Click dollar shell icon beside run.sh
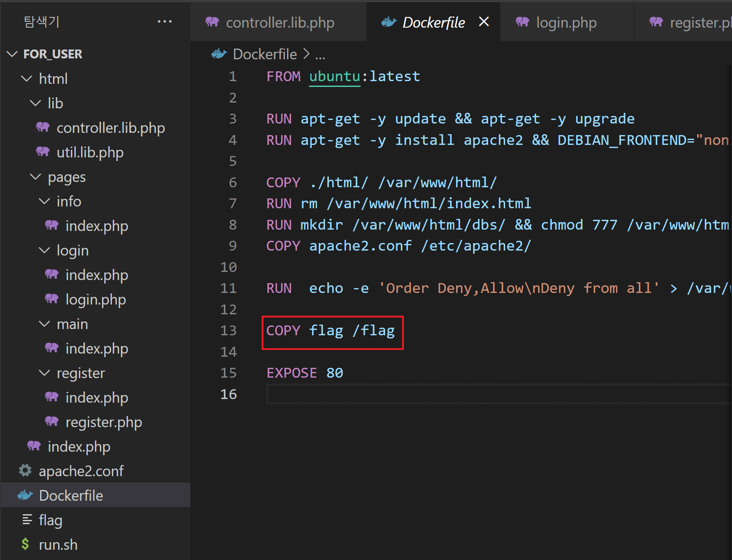 tap(25, 544)
